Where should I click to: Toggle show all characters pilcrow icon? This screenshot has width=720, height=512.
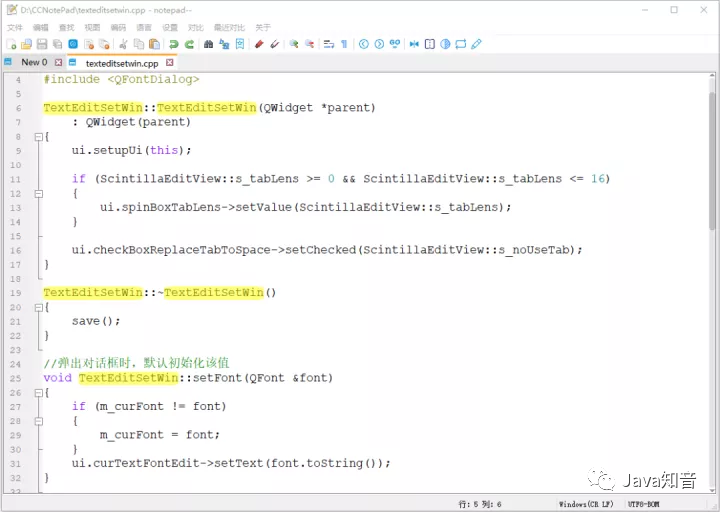click(x=344, y=44)
